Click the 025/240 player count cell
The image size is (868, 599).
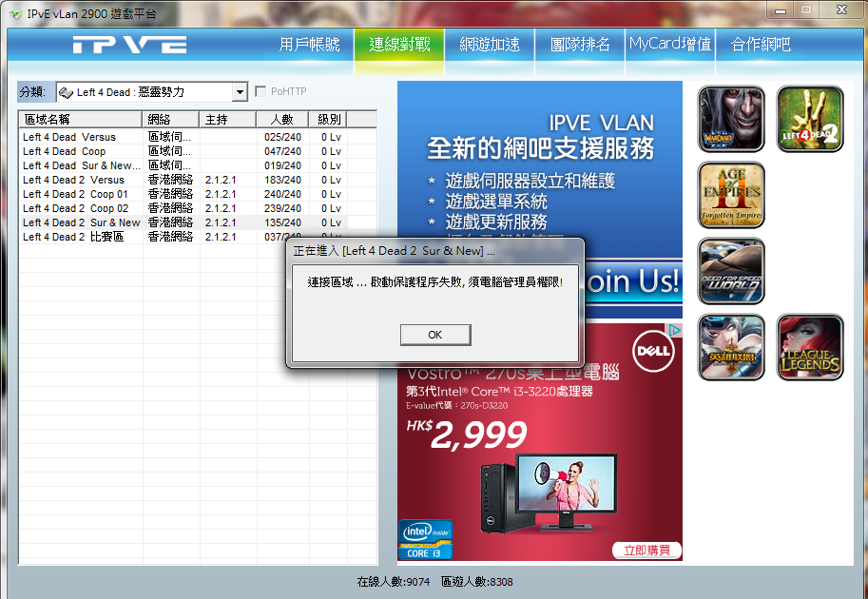(282, 137)
